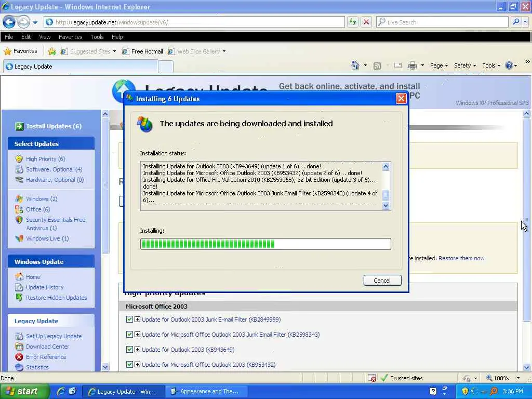Click Security Essentials Free Antivirus (1)
Screen dimensions: 532x399
pyautogui.click(x=55, y=224)
